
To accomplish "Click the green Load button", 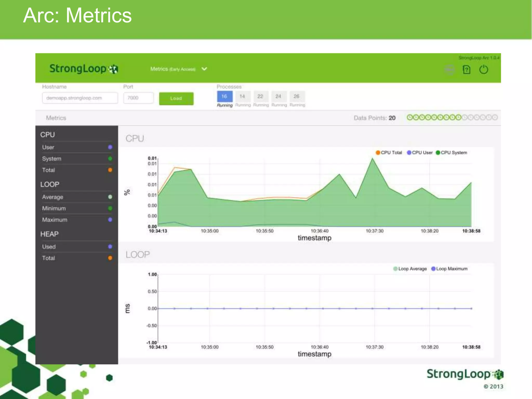I will tap(176, 98).
